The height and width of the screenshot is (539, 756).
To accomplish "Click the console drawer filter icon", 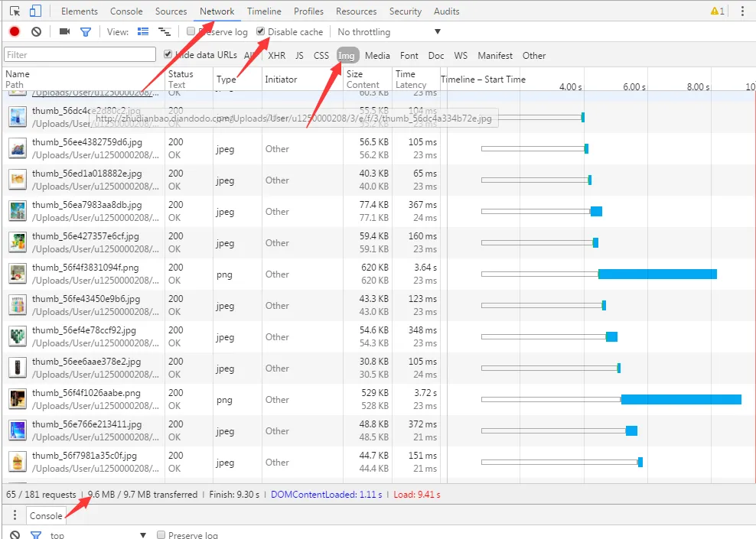I will 36,534.
